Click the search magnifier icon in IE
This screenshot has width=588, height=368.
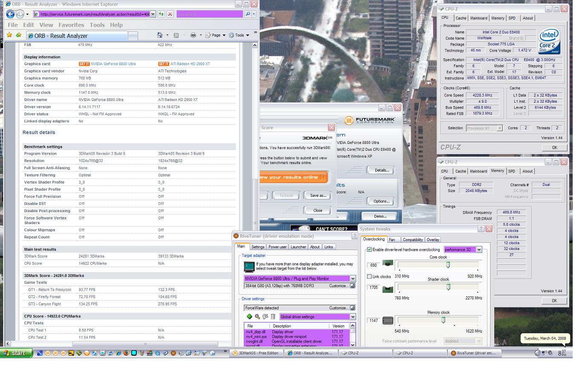coord(248,14)
